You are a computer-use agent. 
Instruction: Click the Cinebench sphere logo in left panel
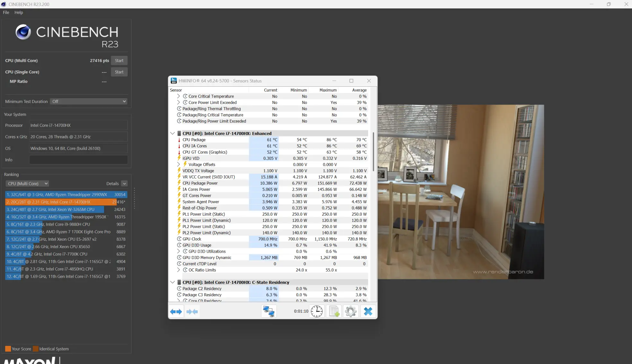point(23,32)
